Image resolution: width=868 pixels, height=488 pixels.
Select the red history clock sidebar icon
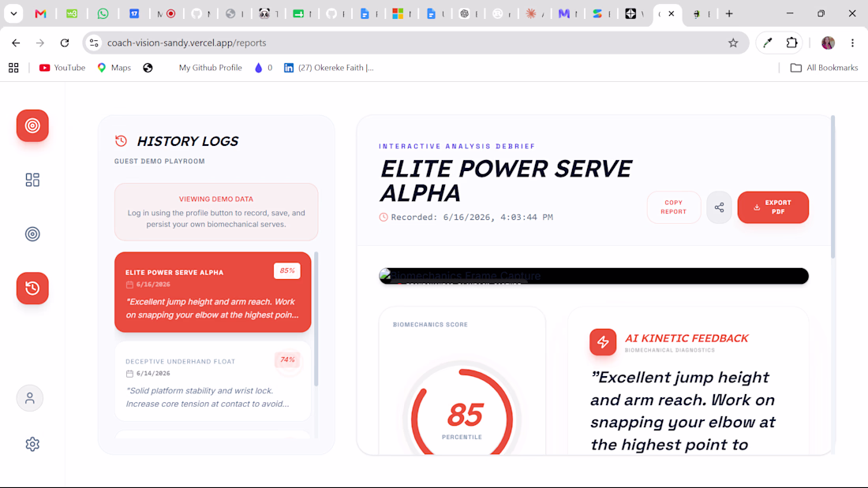[x=32, y=289]
